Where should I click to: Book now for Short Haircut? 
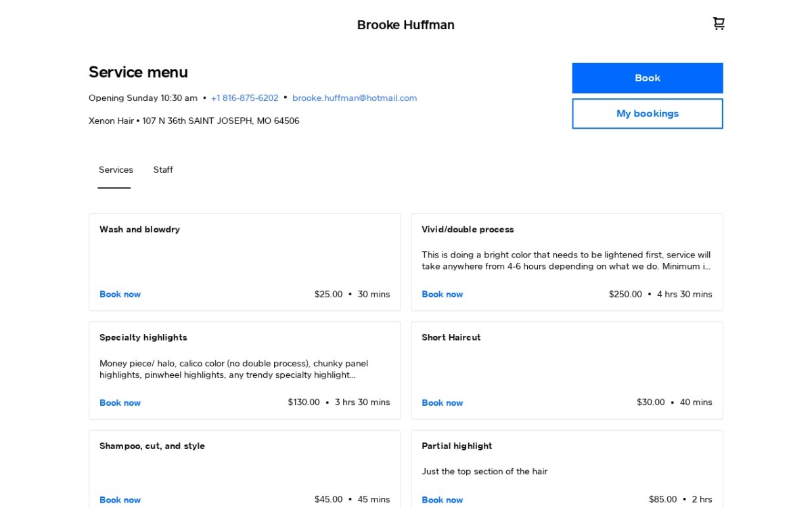tap(443, 403)
